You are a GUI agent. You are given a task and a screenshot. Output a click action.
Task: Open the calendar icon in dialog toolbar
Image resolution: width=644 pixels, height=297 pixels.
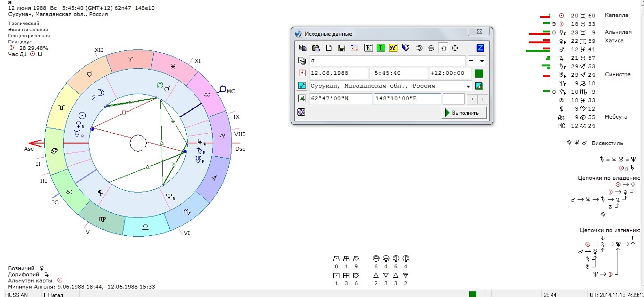355,48
